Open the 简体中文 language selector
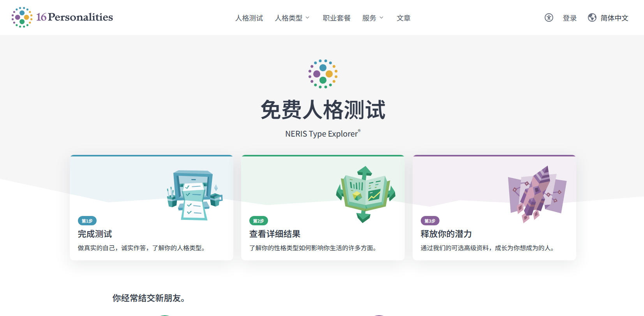The height and width of the screenshot is (316, 644). (x=614, y=18)
